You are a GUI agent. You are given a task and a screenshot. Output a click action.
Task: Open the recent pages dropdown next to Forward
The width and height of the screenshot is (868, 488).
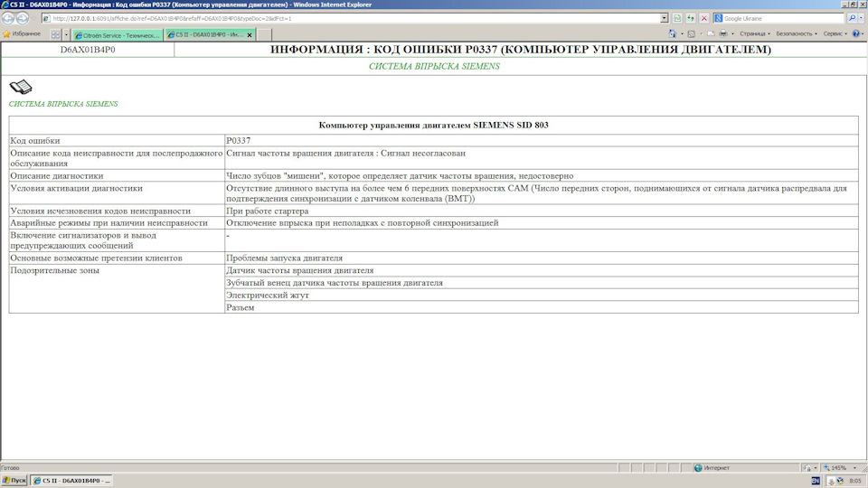(33, 18)
